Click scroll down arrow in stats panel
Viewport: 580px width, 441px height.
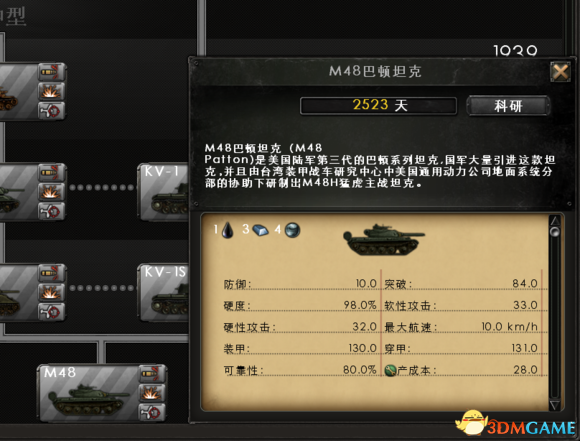tap(555, 405)
